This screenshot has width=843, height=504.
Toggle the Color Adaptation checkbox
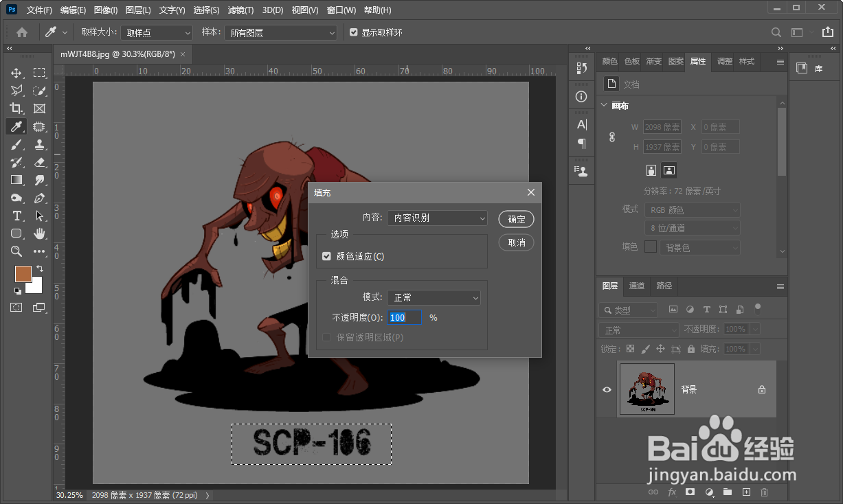click(326, 256)
